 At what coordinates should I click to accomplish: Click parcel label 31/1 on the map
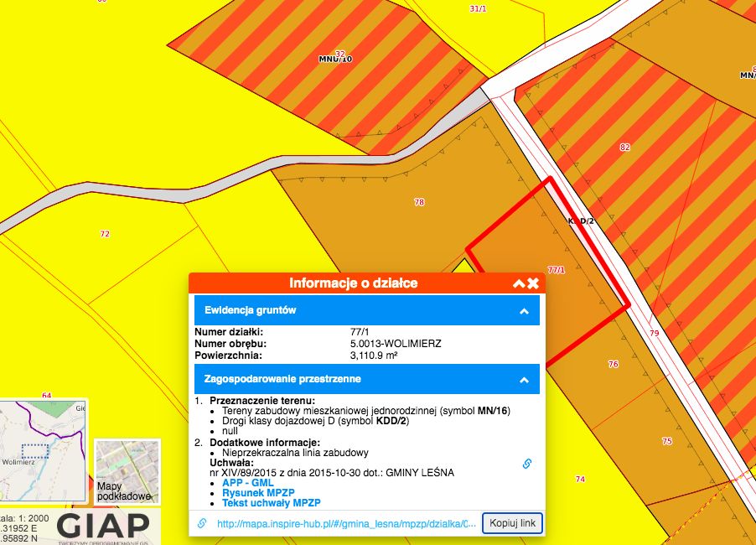click(x=478, y=8)
